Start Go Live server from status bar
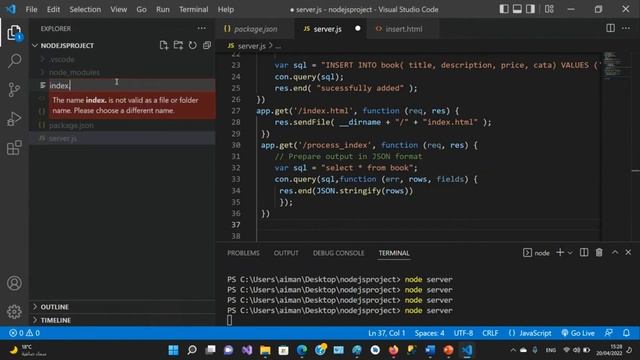Screen dimensions: 640x360 tap(578, 333)
